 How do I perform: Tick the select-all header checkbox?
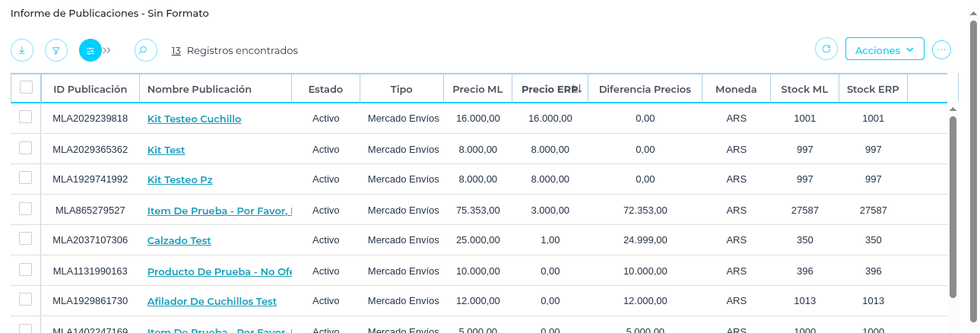pyautogui.click(x=26, y=87)
